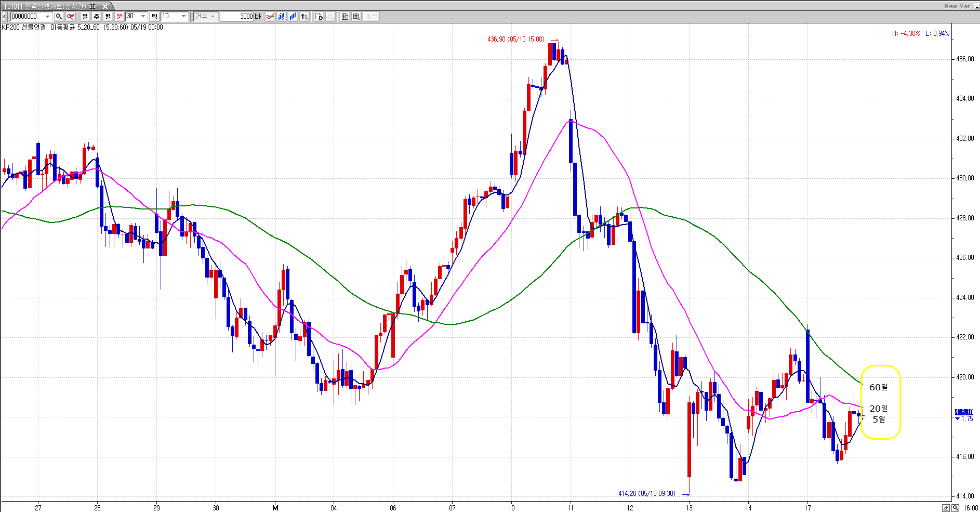This screenshot has width=980, height=512.
Task: Switch chart period to monthly (월)
Action: coord(108,17)
